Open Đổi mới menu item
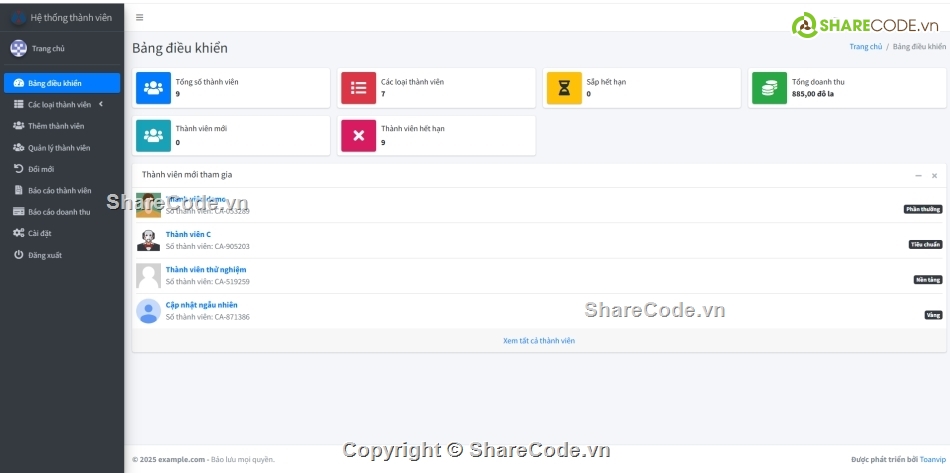This screenshot has height=473, width=950. 62,169
